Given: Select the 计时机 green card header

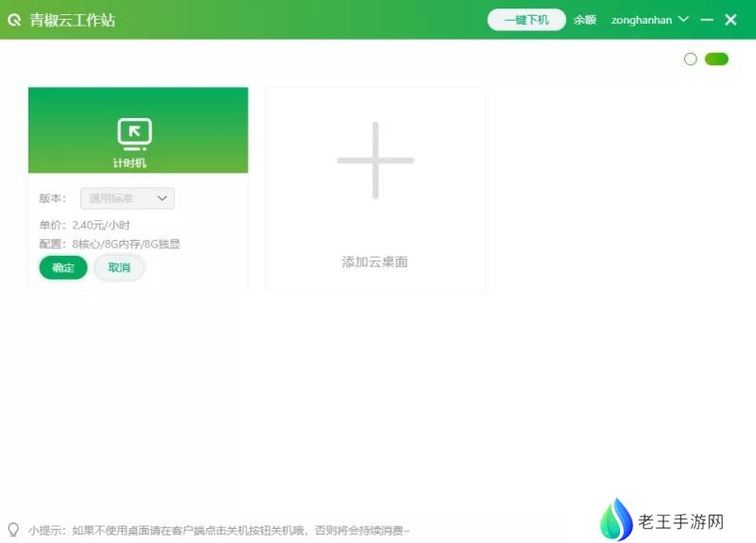Looking at the screenshot, I should pyautogui.click(x=138, y=129).
